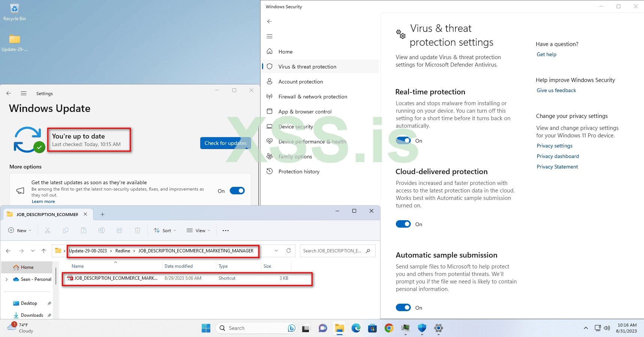Open Microsoft Store from the taskbar
Screen dimensions: 644x337
(x=372, y=328)
